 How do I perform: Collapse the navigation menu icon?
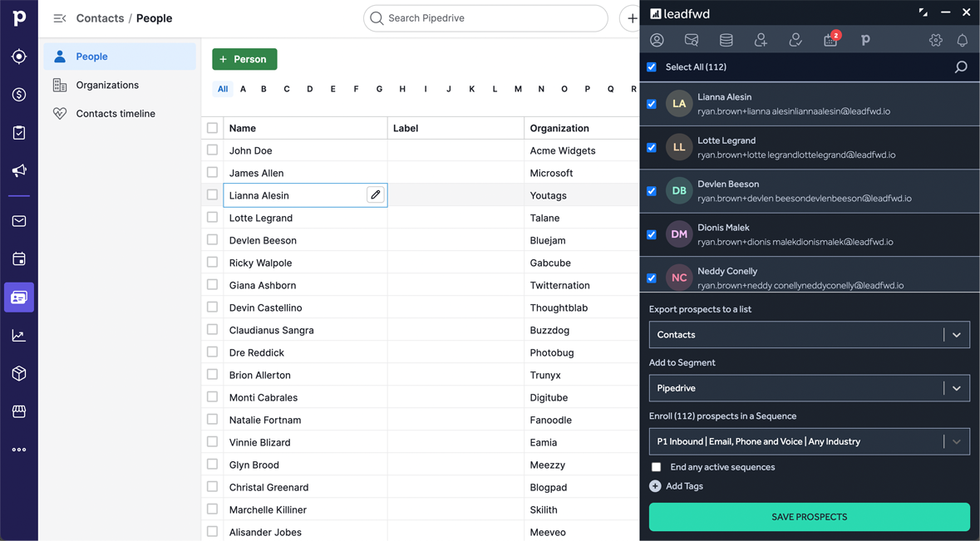point(59,18)
